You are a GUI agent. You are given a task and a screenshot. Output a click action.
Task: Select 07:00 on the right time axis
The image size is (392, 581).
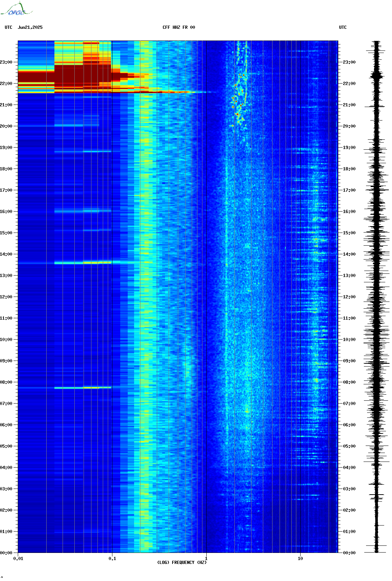[x=349, y=404]
